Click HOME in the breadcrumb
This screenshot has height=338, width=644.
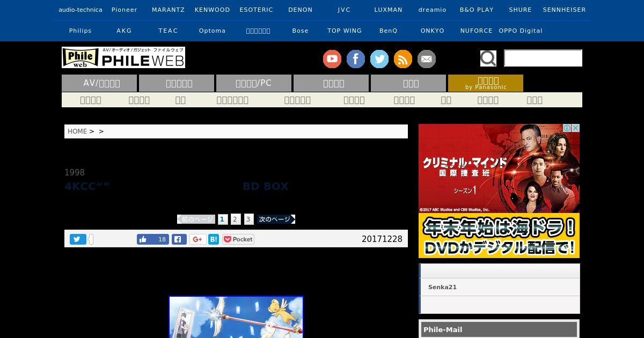click(x=77, y=131)
